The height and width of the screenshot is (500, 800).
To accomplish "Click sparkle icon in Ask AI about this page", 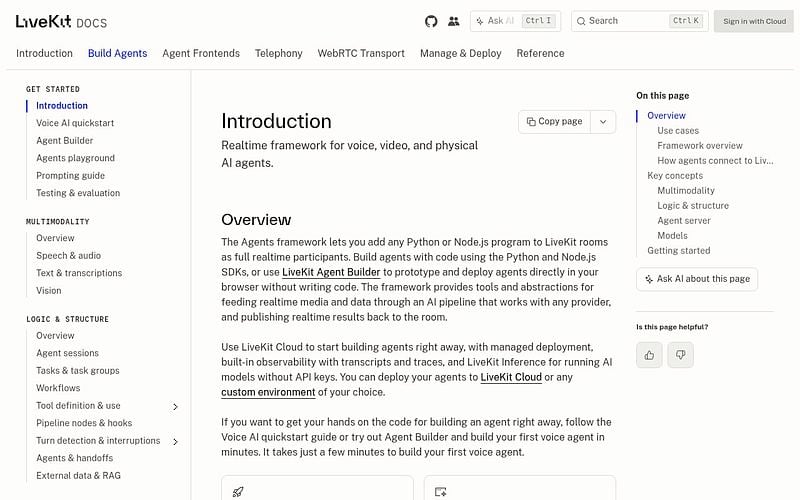I will [x=649, y=279].
